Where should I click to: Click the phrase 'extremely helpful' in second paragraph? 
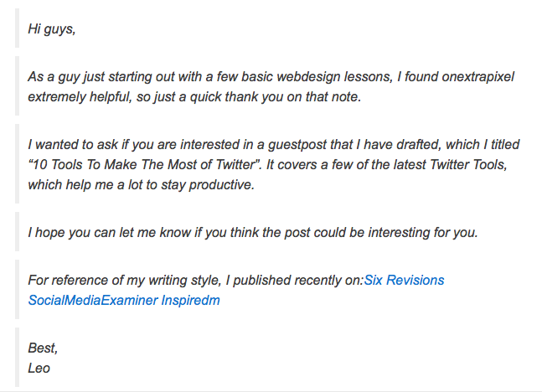click(80, 97)
